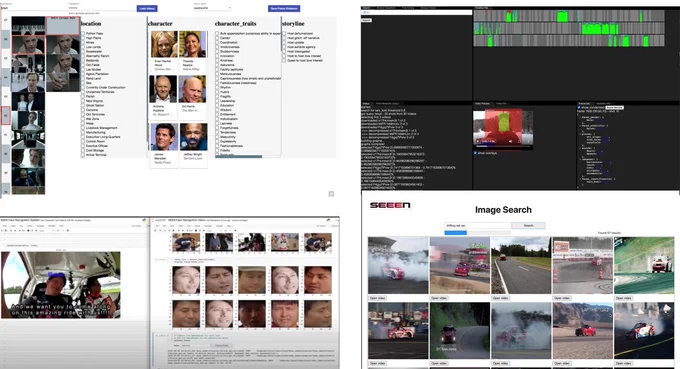Click the in-car video frame with subtitles in the notebook
Screen dimensions: 680x369
click(61, 285)
